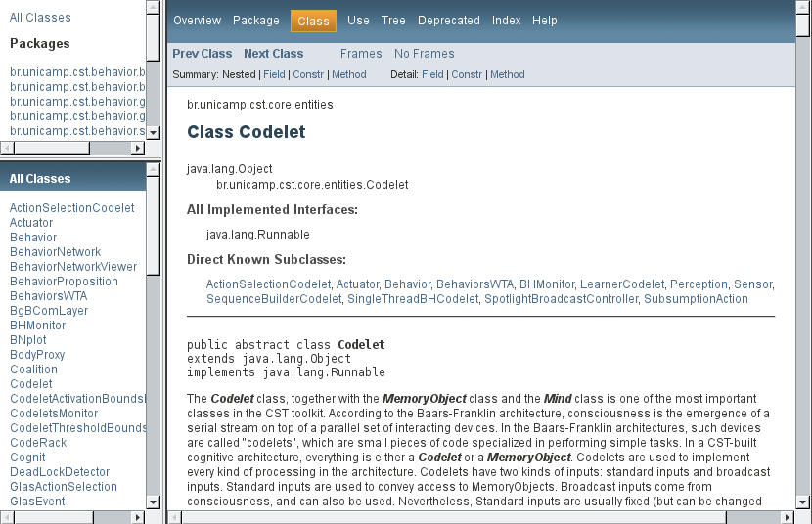Jump to Constr detail section

[x=467, y=75]
